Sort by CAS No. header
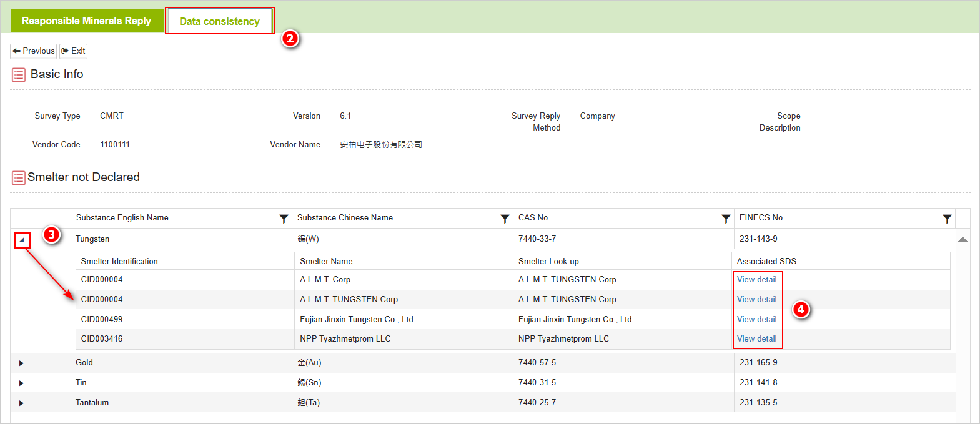 [x=534, y=218]
